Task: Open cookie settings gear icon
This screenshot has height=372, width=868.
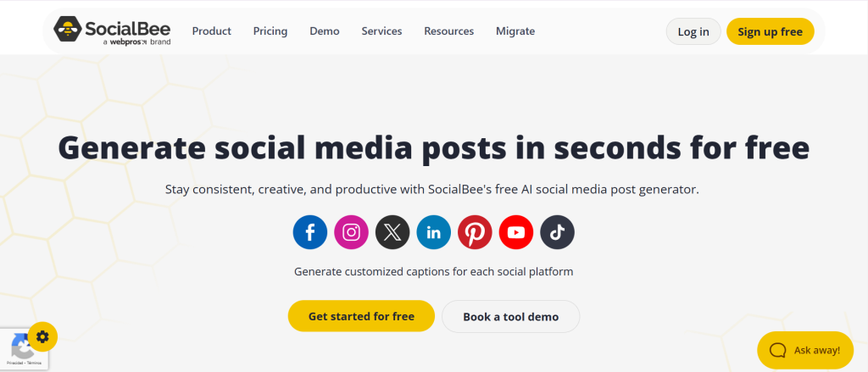Action: point(42,337)
